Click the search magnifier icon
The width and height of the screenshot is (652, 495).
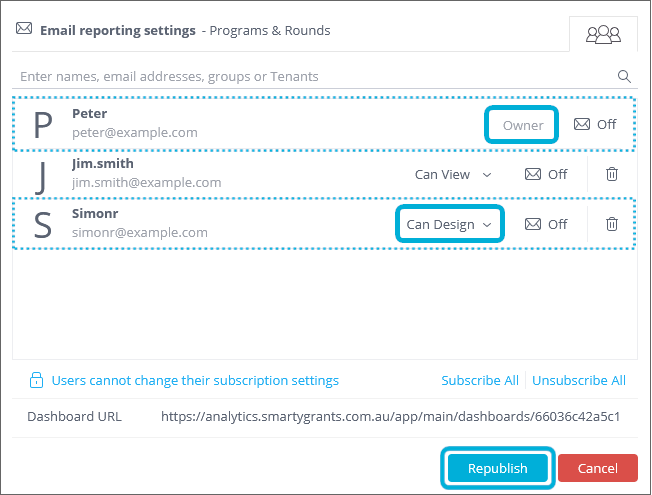pyautogui.click(x=625, y=76)
